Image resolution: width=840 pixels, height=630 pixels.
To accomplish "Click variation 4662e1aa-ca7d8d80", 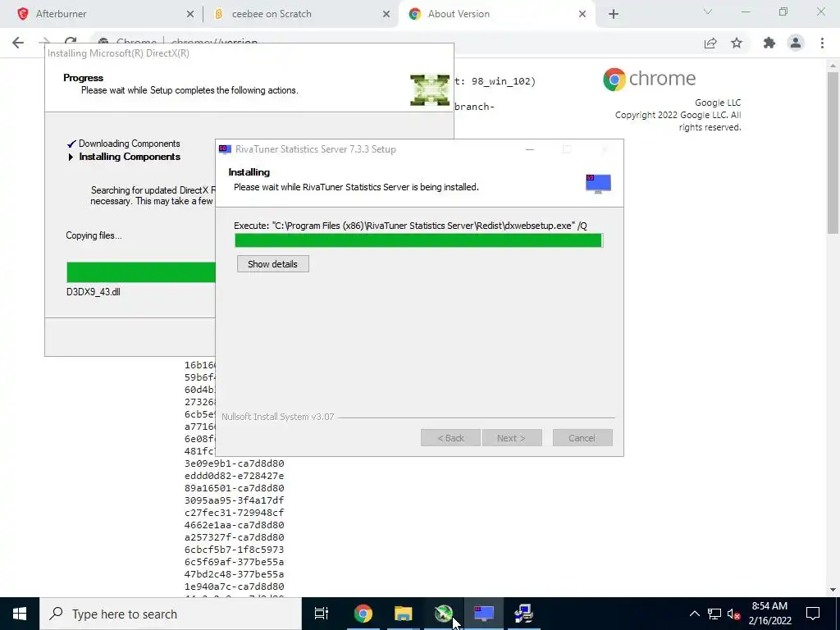I will click(234, 525).
